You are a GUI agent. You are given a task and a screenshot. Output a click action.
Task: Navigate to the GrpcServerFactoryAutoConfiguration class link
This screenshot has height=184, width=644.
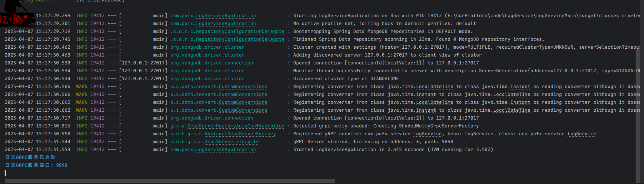(236, 126)
